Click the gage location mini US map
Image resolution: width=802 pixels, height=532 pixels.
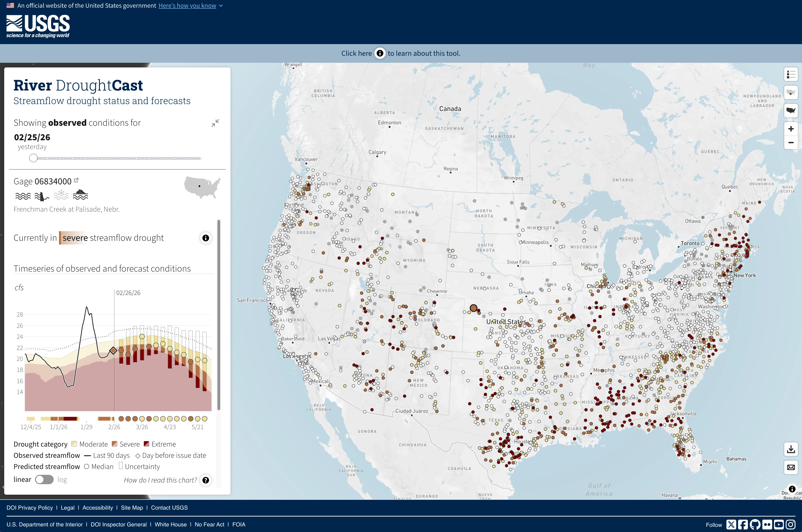pos(202,187)
